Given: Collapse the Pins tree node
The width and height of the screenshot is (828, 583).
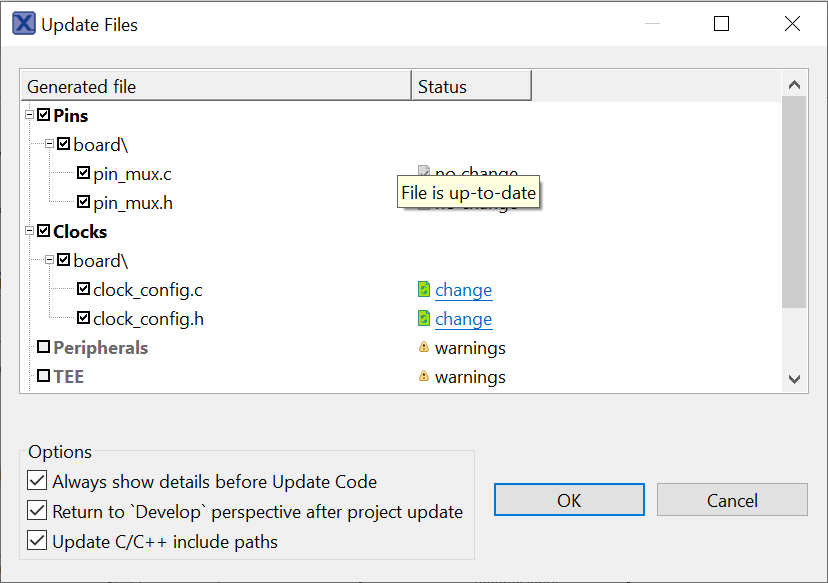Looking at the screenshot, I should (x=30, y=115).
